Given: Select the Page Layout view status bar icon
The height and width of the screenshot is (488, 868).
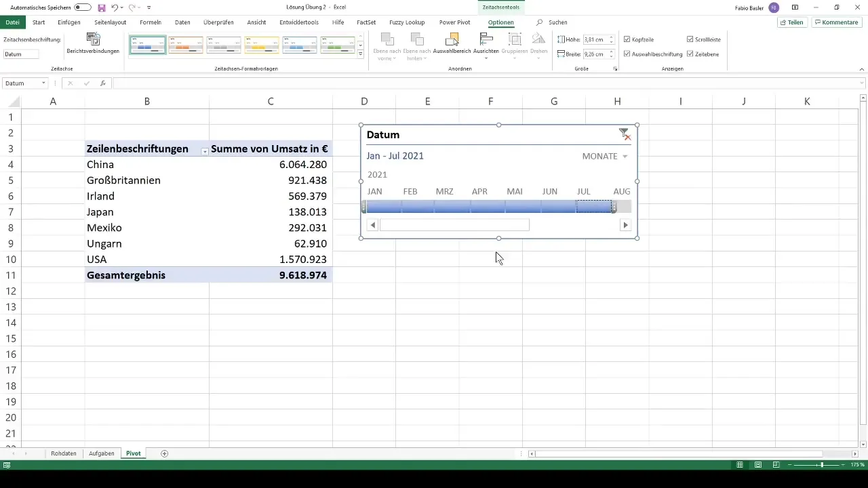Looking at the screenshot, I should tap(758, 465).
